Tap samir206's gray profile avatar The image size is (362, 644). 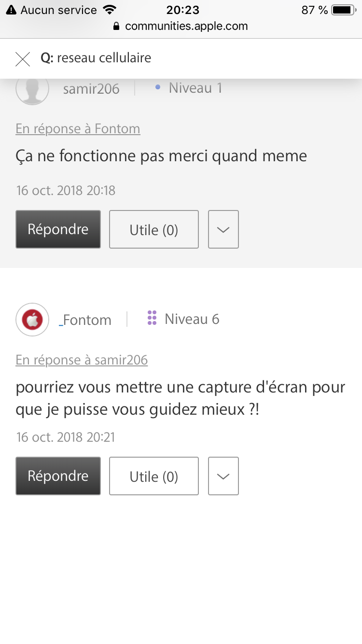(32, 90)
